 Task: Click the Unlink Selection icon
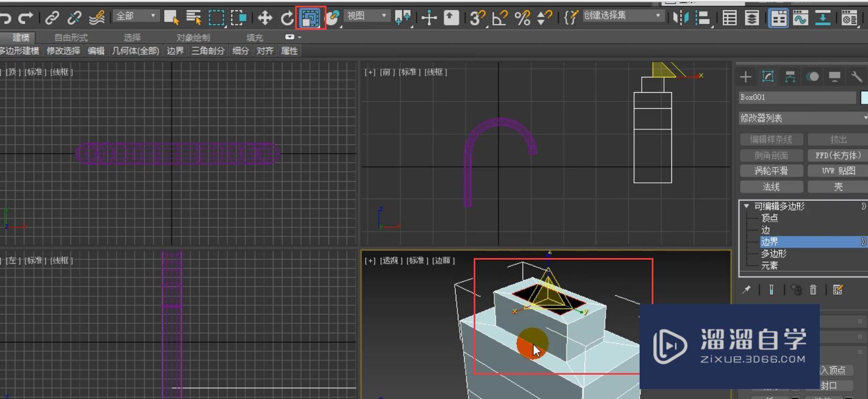[74, 19]
